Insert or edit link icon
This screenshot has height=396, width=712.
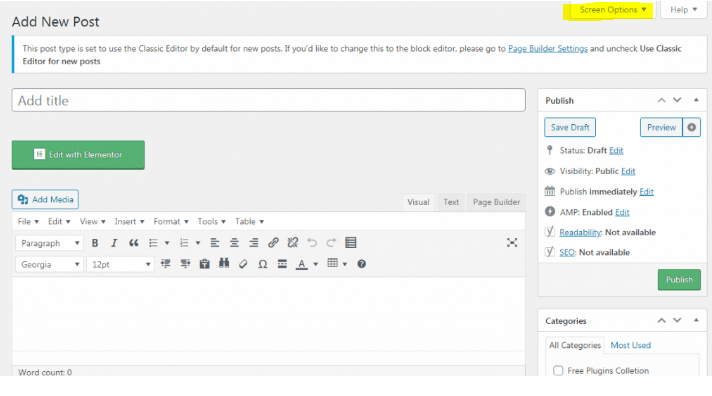[273, 243]
